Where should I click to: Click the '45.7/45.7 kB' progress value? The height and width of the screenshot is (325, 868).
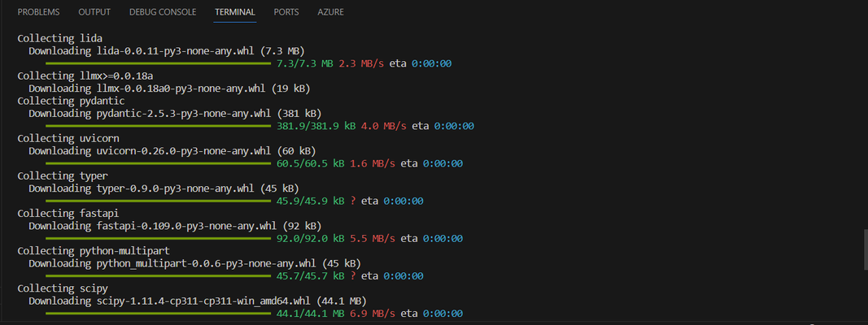point(310,275)
